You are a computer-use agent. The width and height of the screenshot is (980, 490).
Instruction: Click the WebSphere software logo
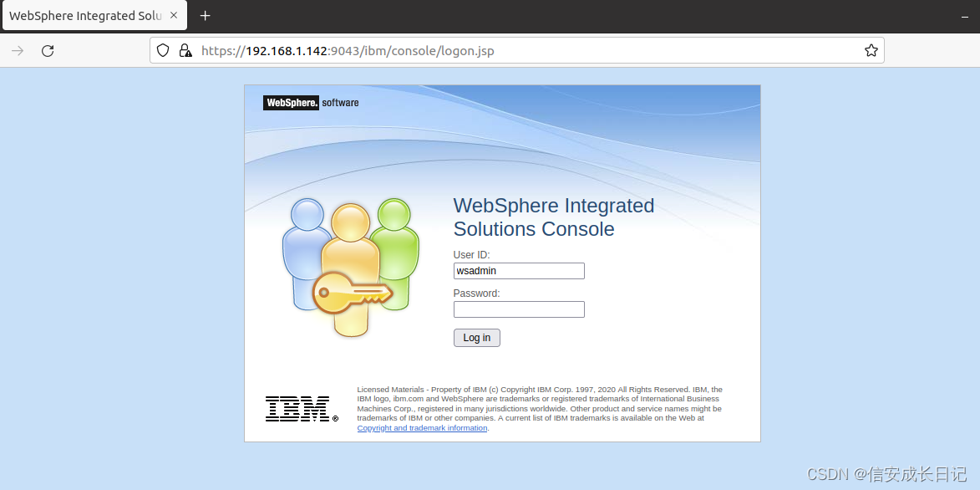click(311, 103)
